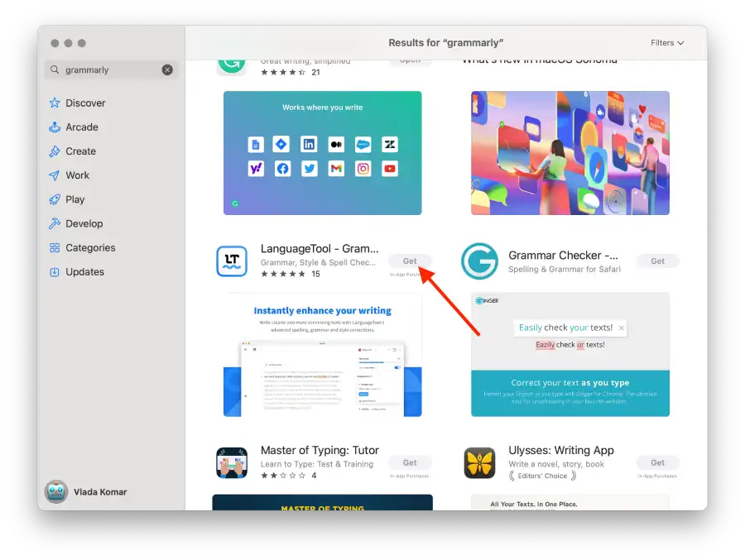Click the Create paintbrush icon
The height and width of the screenshot is (560, 745).
[x=55, y=151]
